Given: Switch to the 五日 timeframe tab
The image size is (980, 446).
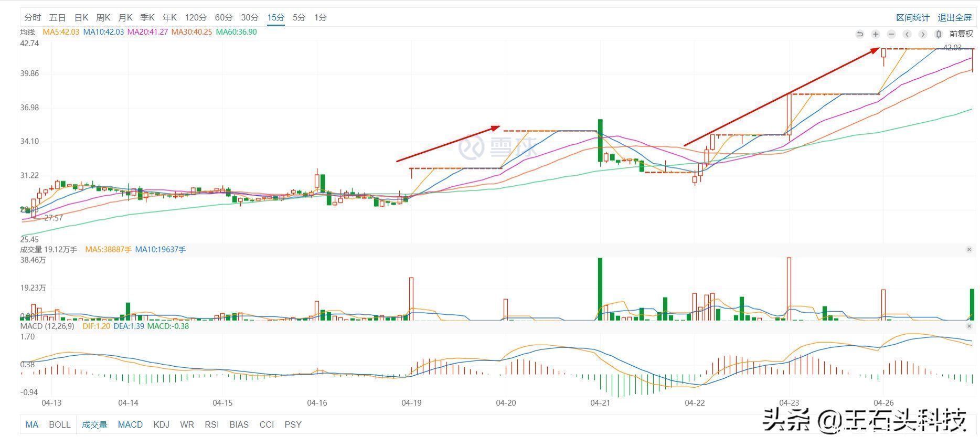Looking at the screenshot, I should click(x=58, y=17).
